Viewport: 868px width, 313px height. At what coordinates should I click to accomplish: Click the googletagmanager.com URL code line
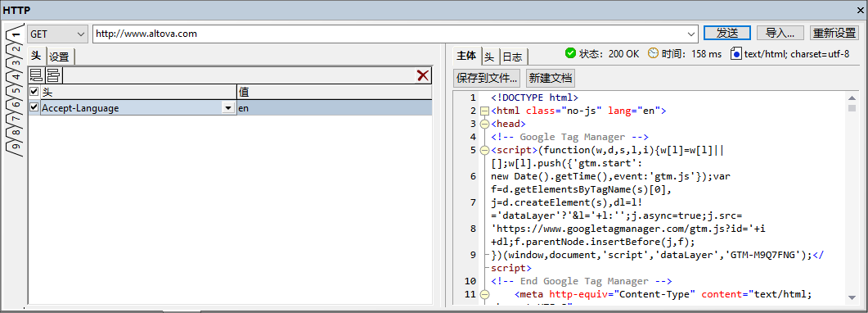tap(628, 229)
